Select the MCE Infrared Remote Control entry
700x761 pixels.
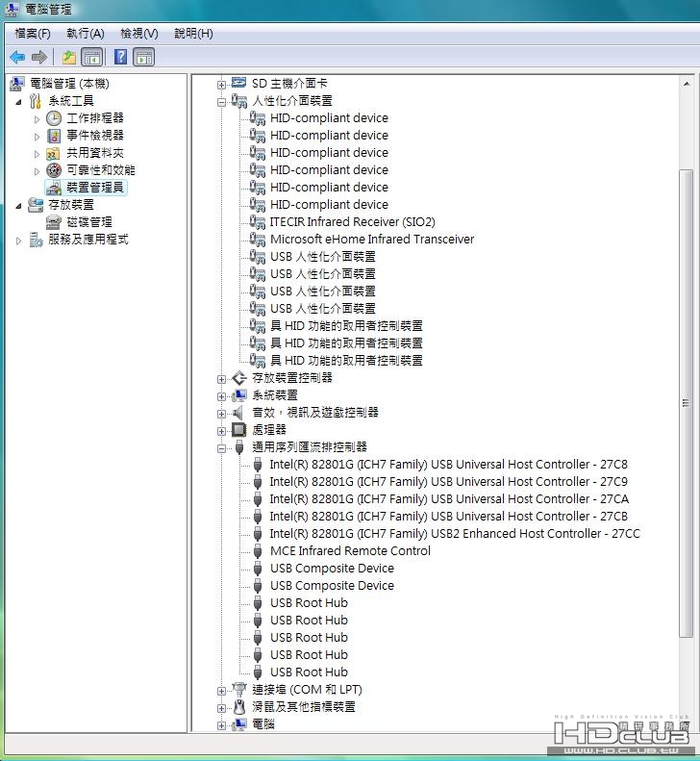pos(350,551)
